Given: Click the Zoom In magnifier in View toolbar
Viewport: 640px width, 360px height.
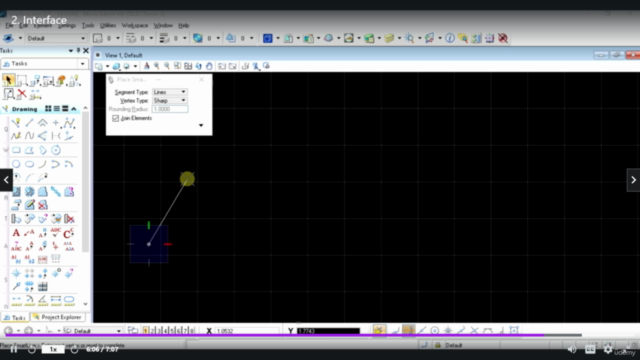Looking at the screenshot, I should tap(157, 66).
